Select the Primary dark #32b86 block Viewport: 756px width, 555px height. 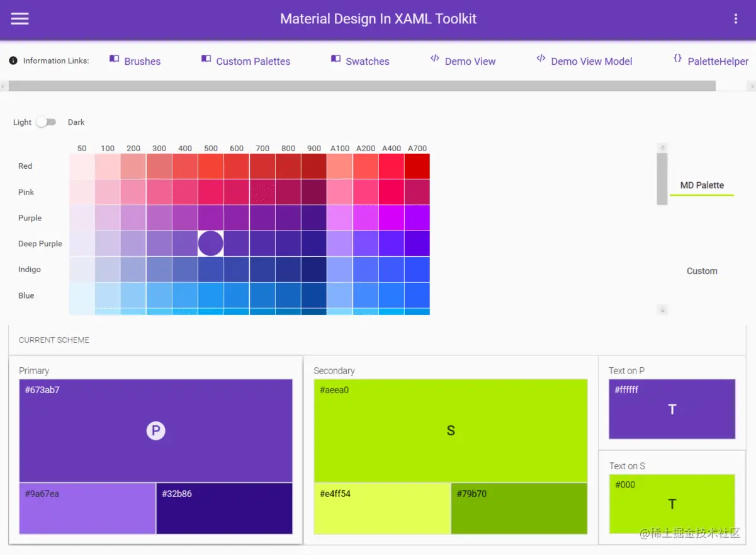224,508
